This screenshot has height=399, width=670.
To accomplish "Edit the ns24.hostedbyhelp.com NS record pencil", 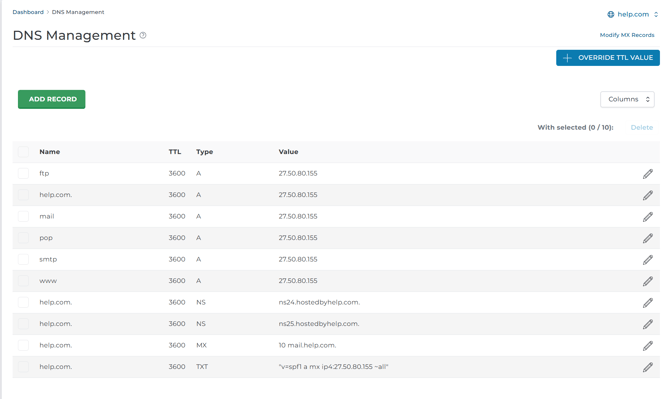I will click(647, 302).
